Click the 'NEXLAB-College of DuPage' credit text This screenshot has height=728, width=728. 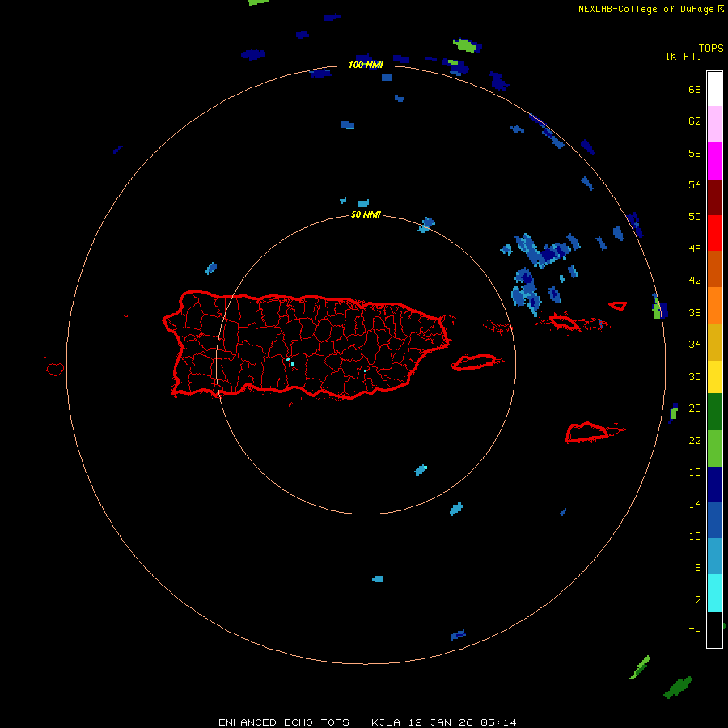coord(645,9)
